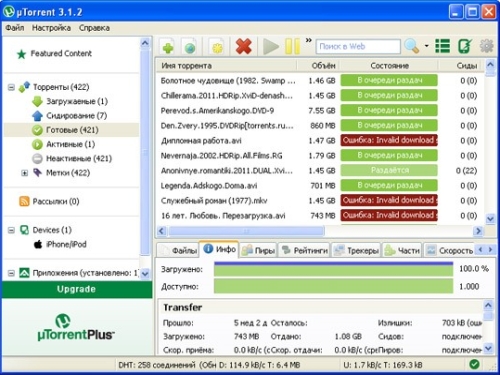Select Готовые (421) filter
This screenshot has width=500, height=375.
[x=72, y=130]
